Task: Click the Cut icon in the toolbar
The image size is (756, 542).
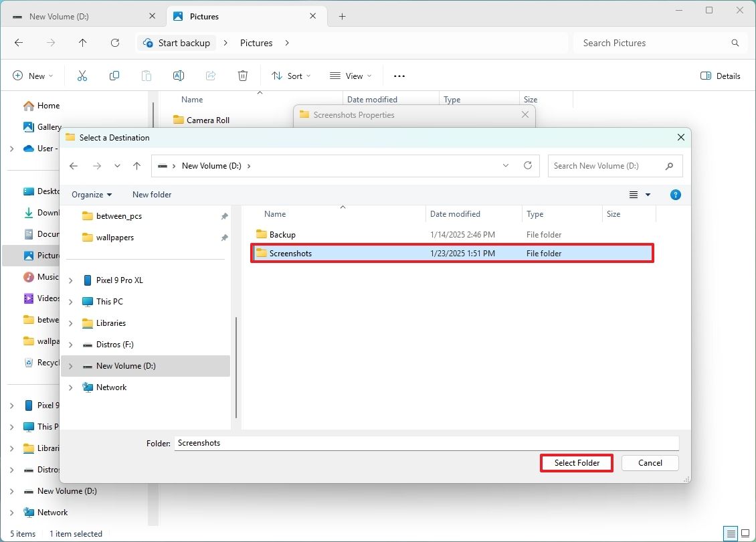Action: tap(82, 76)
